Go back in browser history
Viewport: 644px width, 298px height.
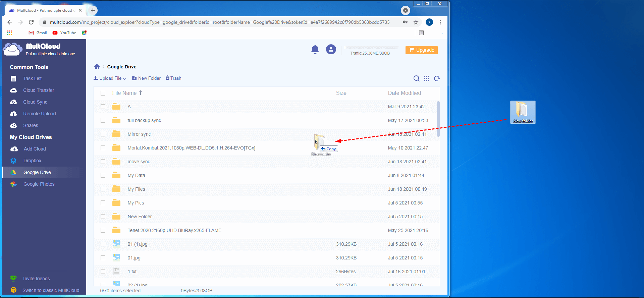(x=10, y=22)
